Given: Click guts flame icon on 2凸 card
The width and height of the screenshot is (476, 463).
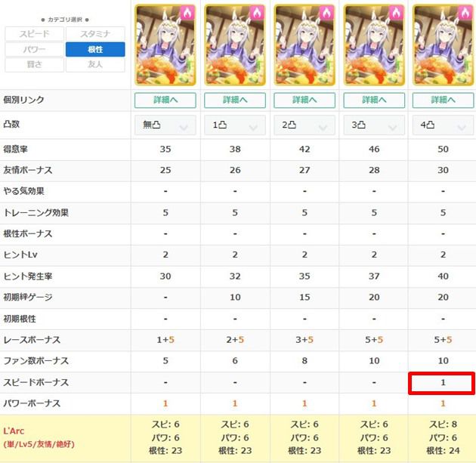Looking at the screenshot, I should click(x=326, y=14).
